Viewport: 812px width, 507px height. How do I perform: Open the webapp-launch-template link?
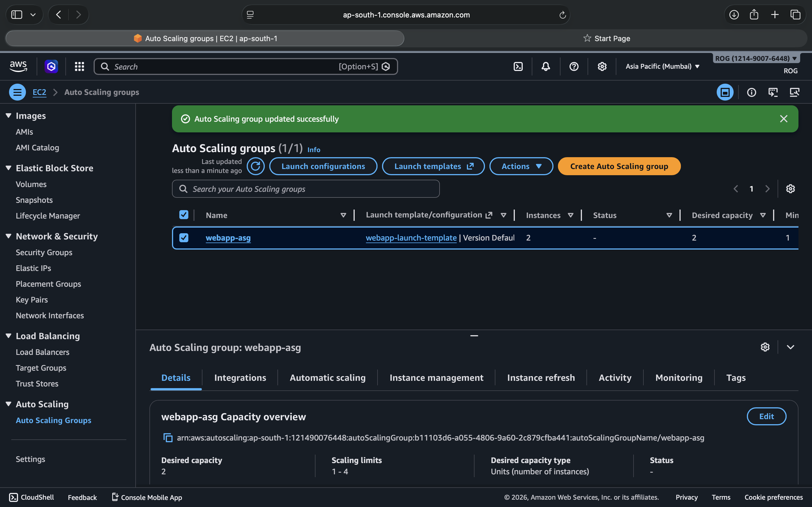tap(411, 238)
